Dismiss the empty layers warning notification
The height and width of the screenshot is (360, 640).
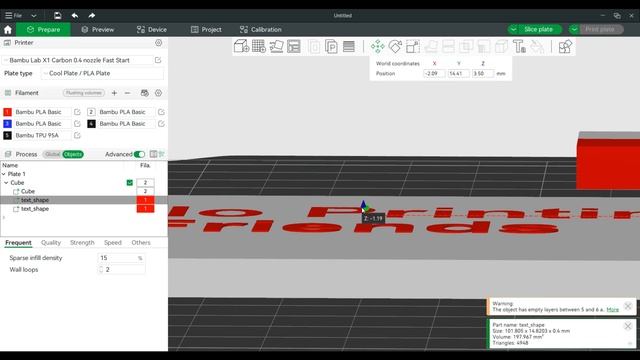tap(628, 306)
